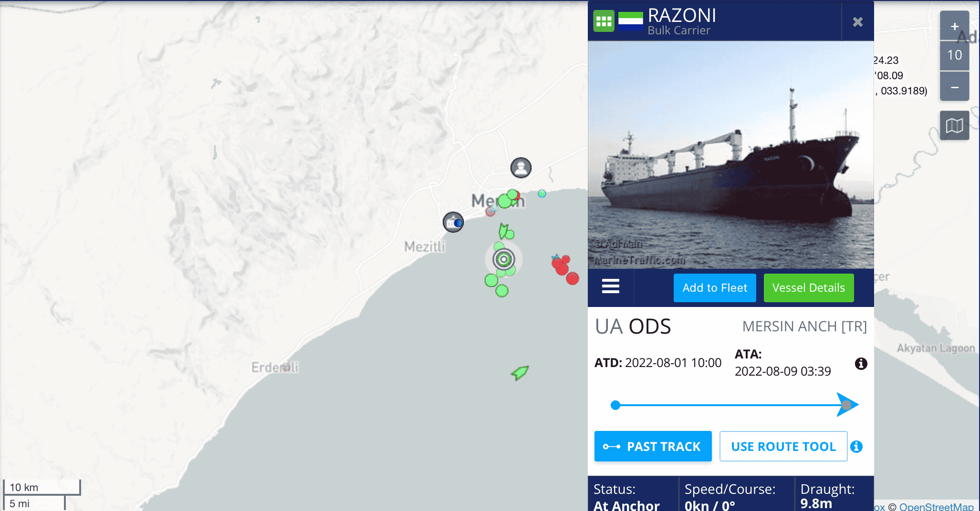Open the map layers icon
Viewport: 980px width, 511px height.
(954, 126)
